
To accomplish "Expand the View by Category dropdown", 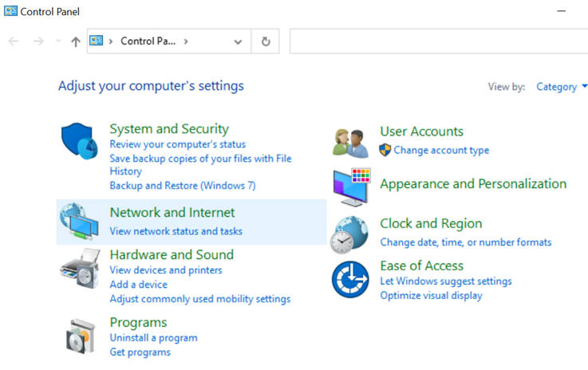I will click(x=562, y=86).
